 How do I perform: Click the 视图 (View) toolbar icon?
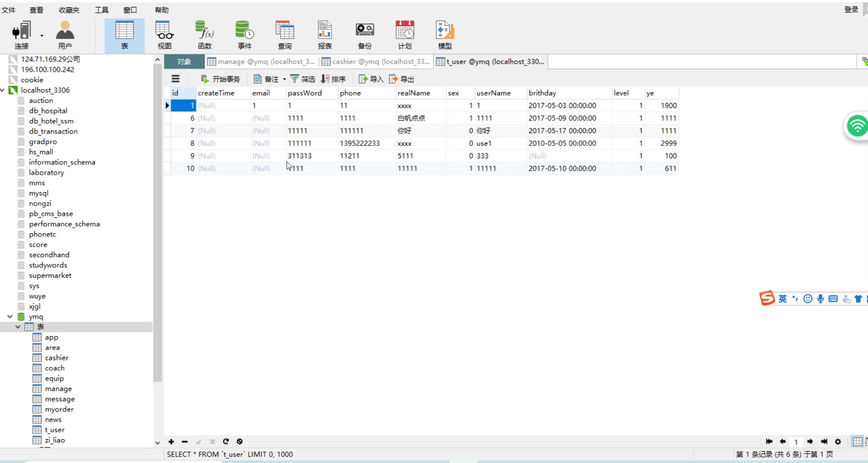pyautogui.click(x=164, y=35)
